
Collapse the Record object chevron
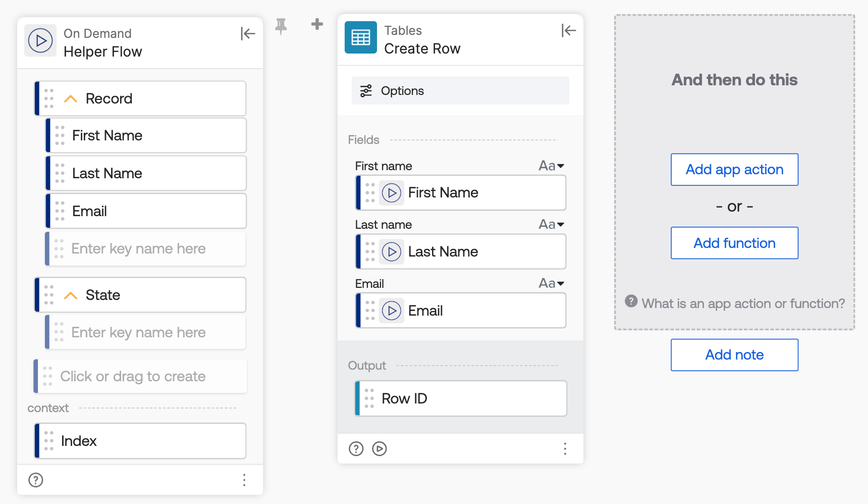71,99
